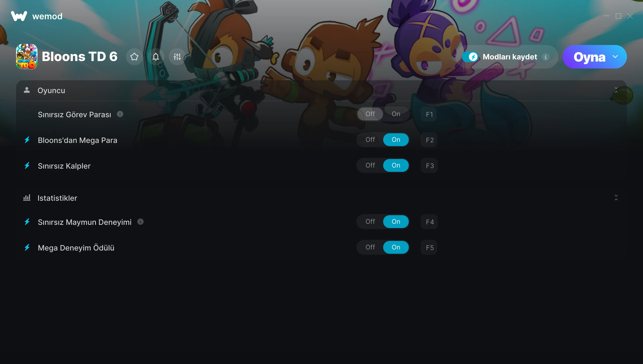Click lightning icon beside Sınırsız Kalpler
This screenshot has height=364, width=643.
pyautogui.click(x=27, y=166)
